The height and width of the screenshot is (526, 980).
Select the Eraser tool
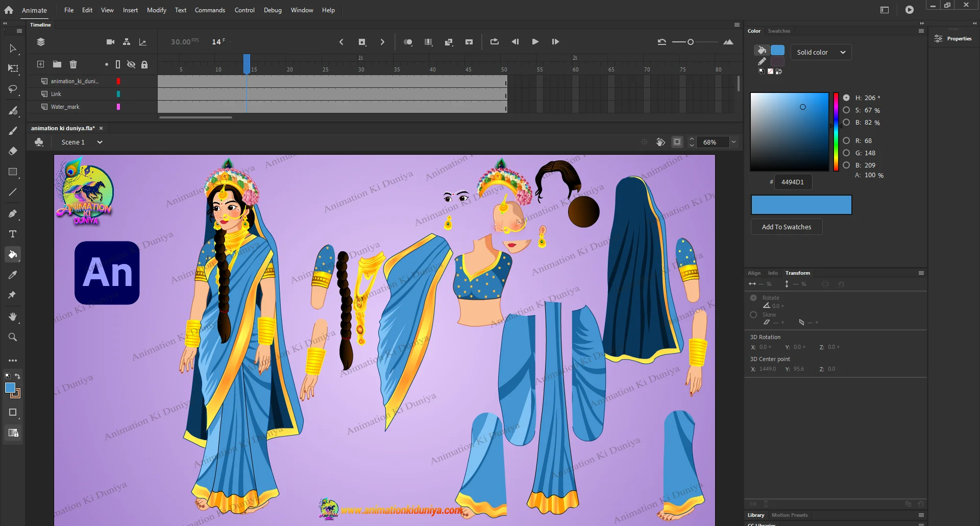pyautogui.click(x=13, y=151)
